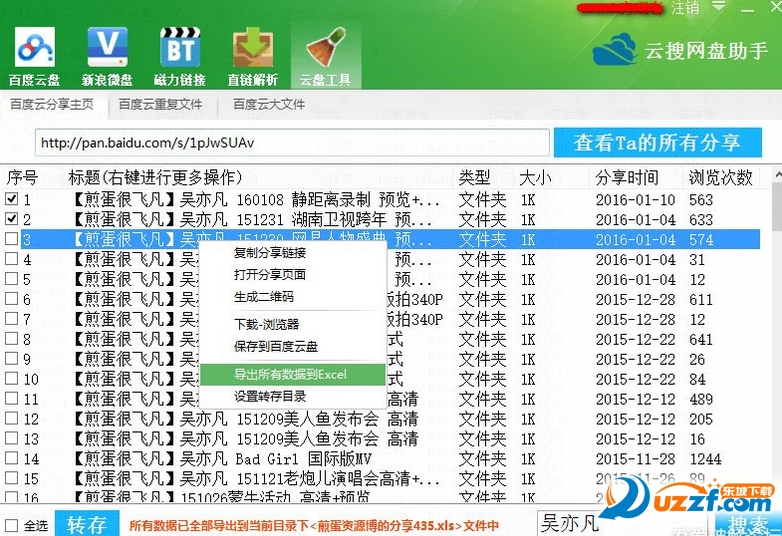Open the 新浪微盘 tool icon
Image resolution: width=782 pixels, height=536 pixels.
(107, 56)
